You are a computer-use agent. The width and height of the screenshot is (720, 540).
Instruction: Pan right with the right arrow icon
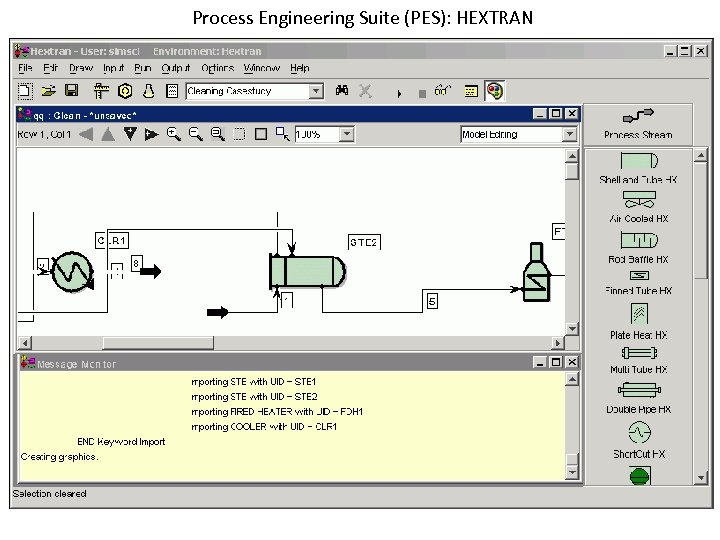pyautogui.click(x=152, y=135)
